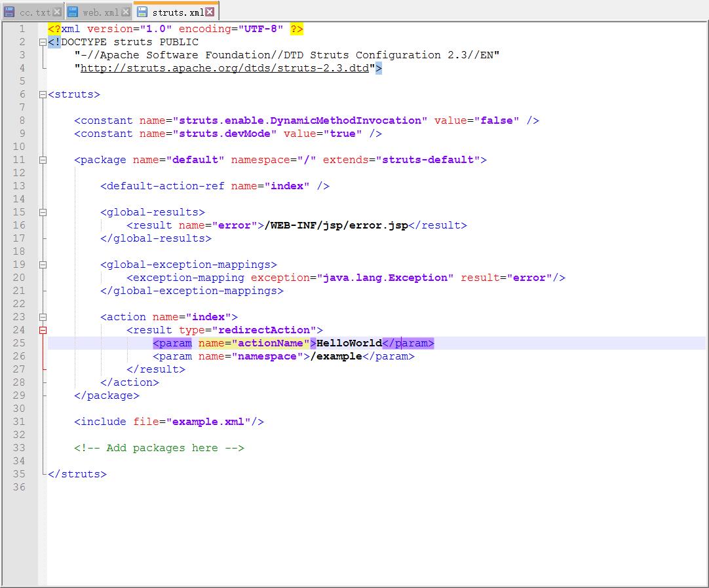Screen dimensions: 709x588
Task: Click line number 22 in the gutter
Action: pyautogui.click(x=19, y=304)
